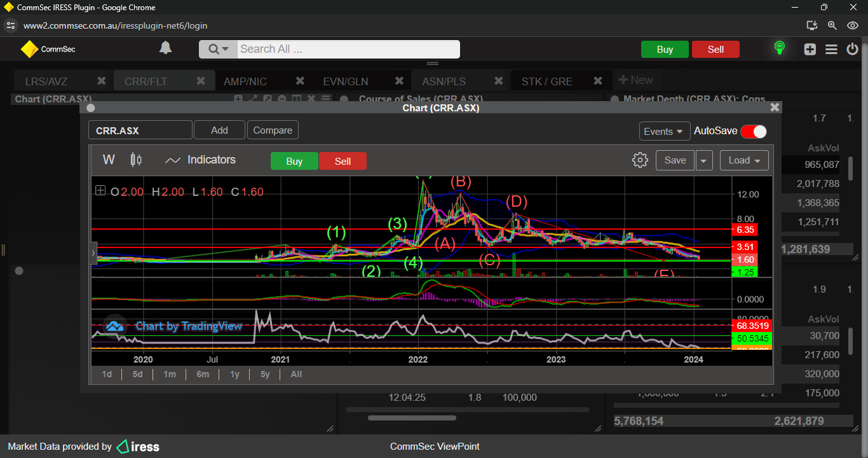Select the 1y time range
The image size is (868, 458).
pos(234,374)
